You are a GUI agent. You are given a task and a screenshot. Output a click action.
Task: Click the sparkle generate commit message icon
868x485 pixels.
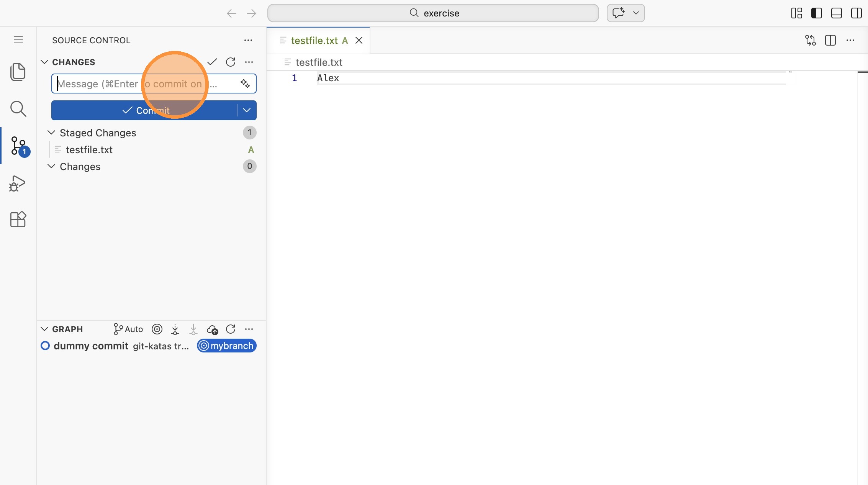point(245,84)
